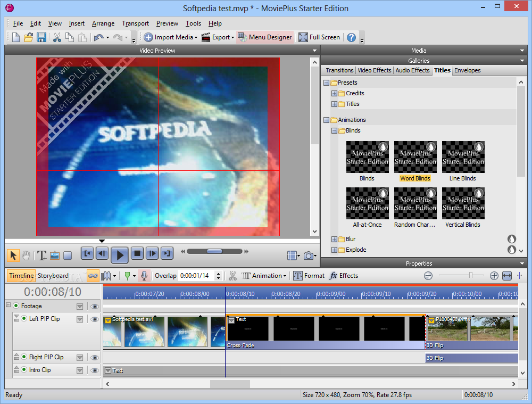This screenshot has height=404, width=532.
Task: Switch to Envelopes gallery tab
Action: tap(467, 70)
